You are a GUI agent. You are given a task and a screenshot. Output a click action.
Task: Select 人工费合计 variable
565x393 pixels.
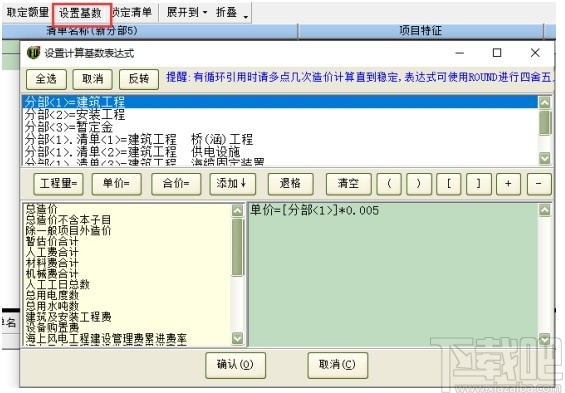(x=52, y=252)
